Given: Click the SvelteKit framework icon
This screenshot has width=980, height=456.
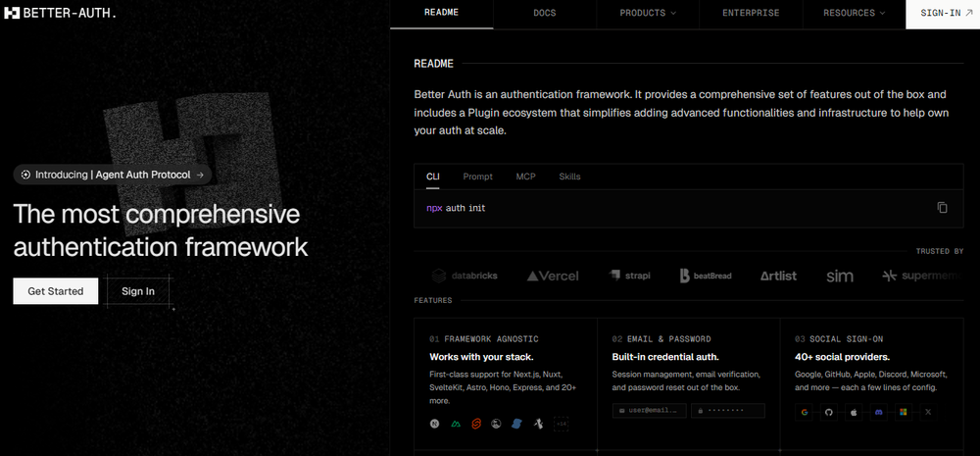Looking at the screenshot, I should 475,424.
